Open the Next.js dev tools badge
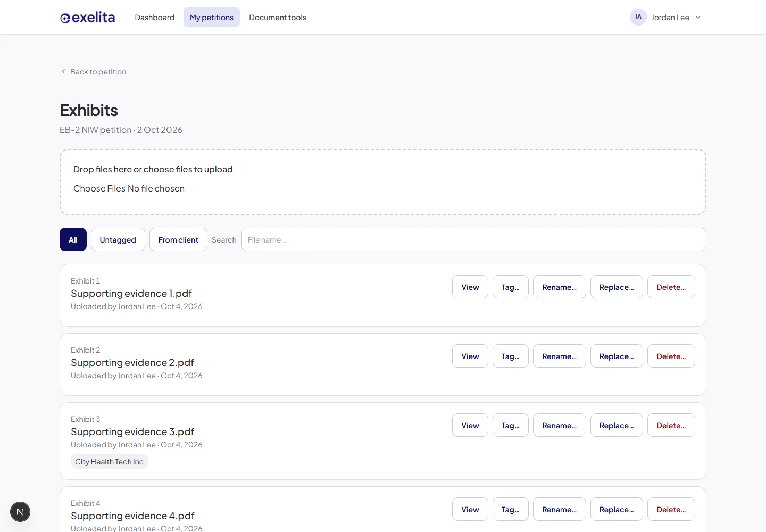 coord(20,512)
